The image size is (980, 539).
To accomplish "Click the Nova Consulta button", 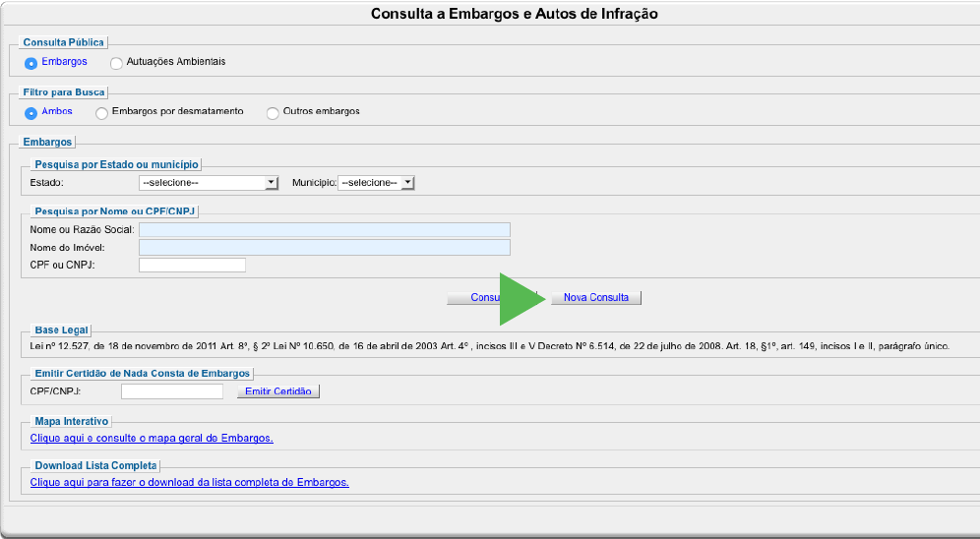I will point(595,298).
